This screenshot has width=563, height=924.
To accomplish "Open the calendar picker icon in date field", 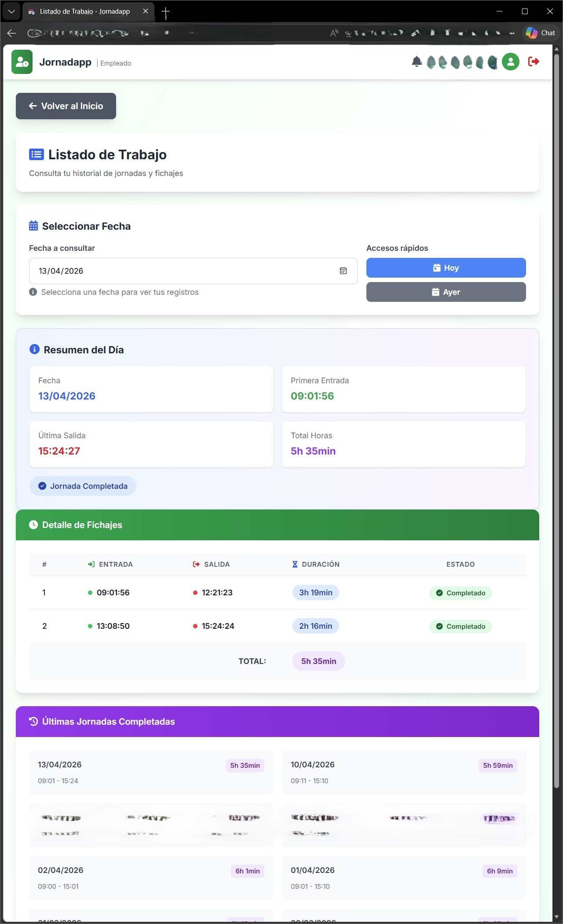I will (x=343, y=271).
